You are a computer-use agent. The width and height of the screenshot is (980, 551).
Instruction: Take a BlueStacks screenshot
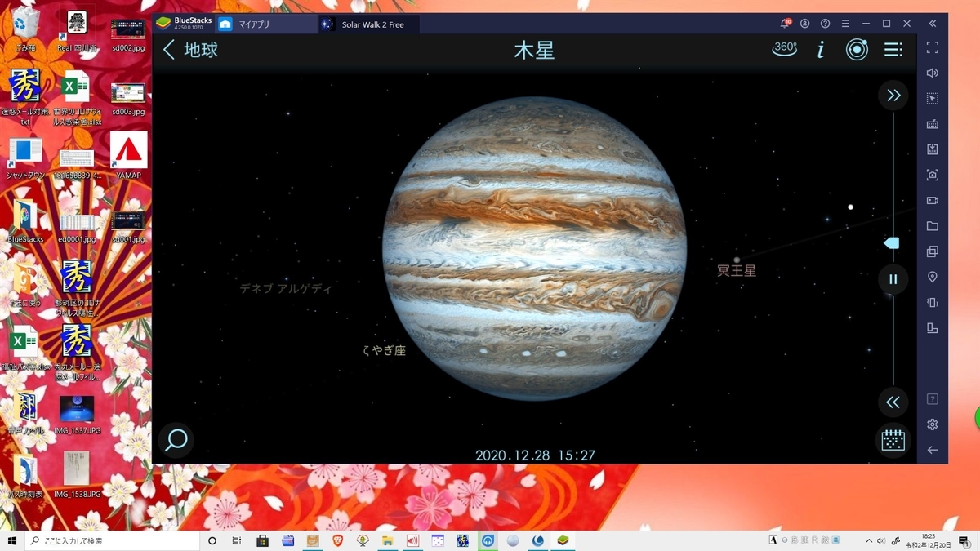click(932, 175)
